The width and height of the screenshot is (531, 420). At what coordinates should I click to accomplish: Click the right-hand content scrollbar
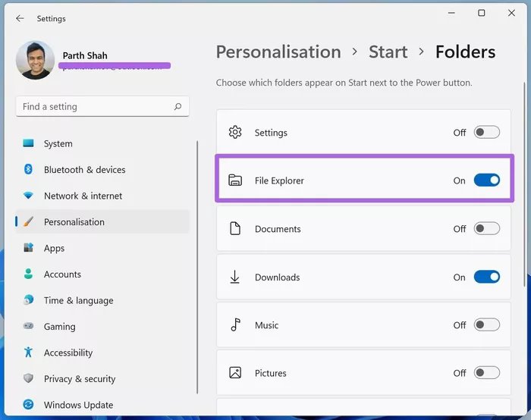click(x=525, y=184)
